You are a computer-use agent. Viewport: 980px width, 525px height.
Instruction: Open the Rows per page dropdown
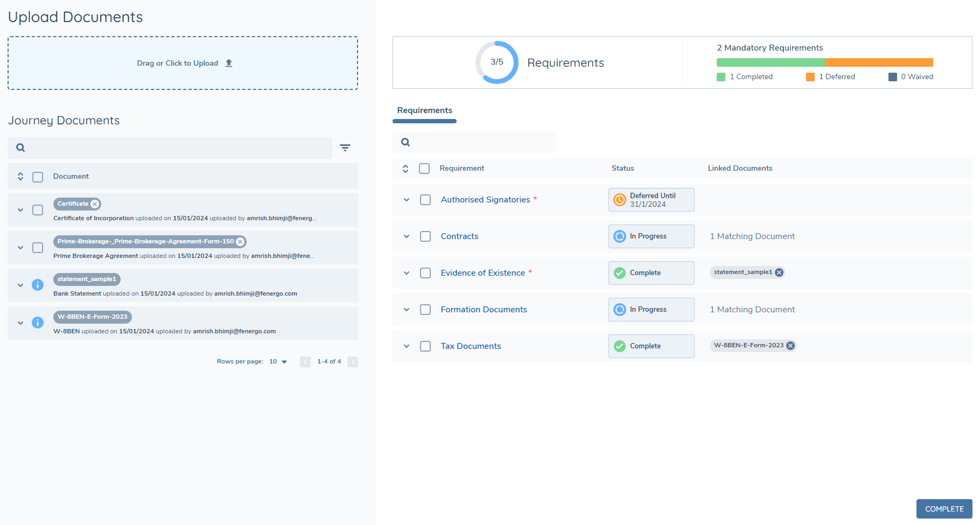(278, 361)
